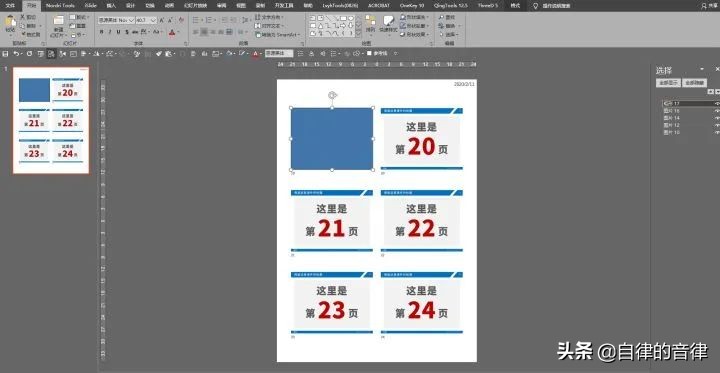Screen dimensions: 720x373
Task: Click the Find magnifier icon
Action: click(x=442, y=17)
